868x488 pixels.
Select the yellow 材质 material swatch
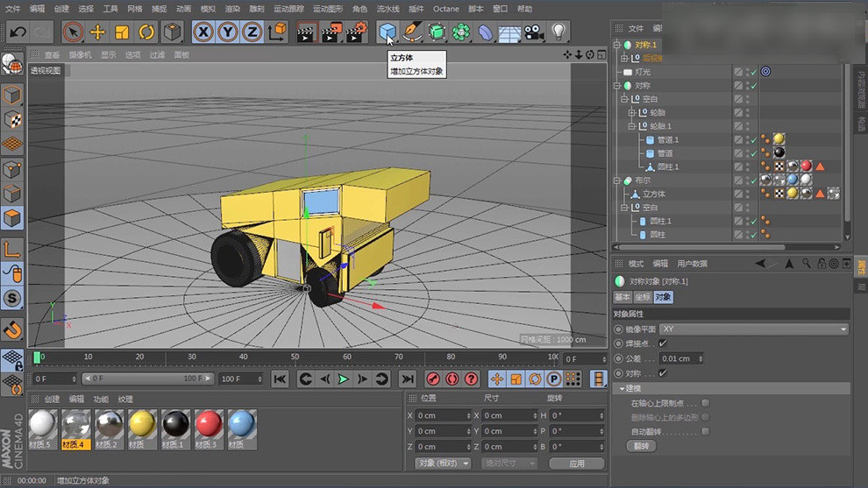coord(142,425)
